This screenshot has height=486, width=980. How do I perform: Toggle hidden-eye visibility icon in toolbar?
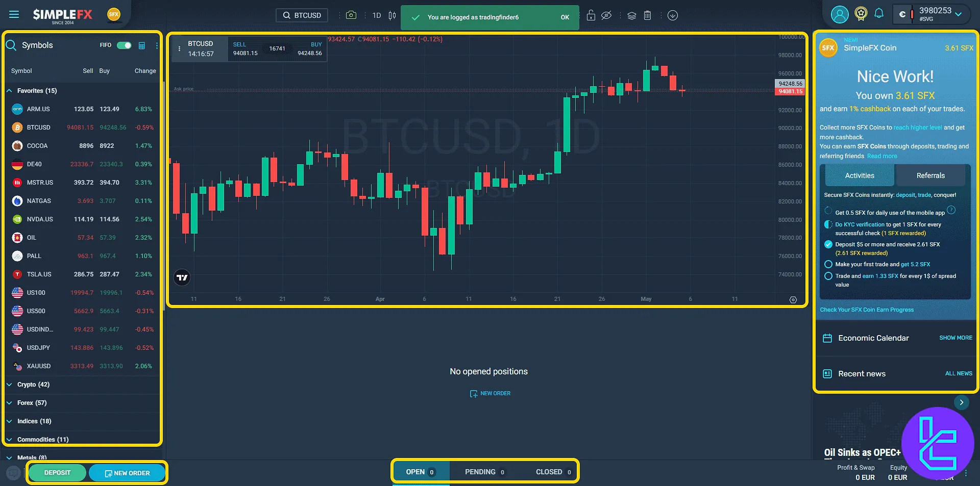[606, 15]
